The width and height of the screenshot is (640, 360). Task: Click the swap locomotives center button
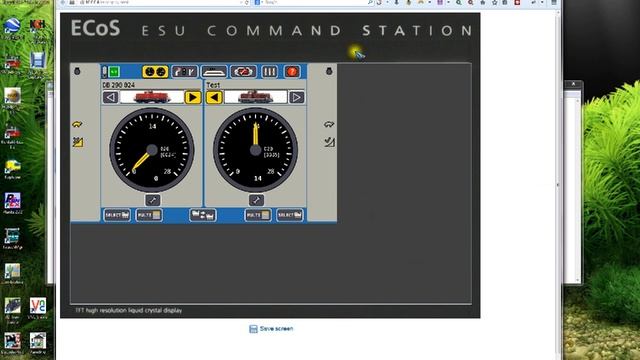pos(203,215)
